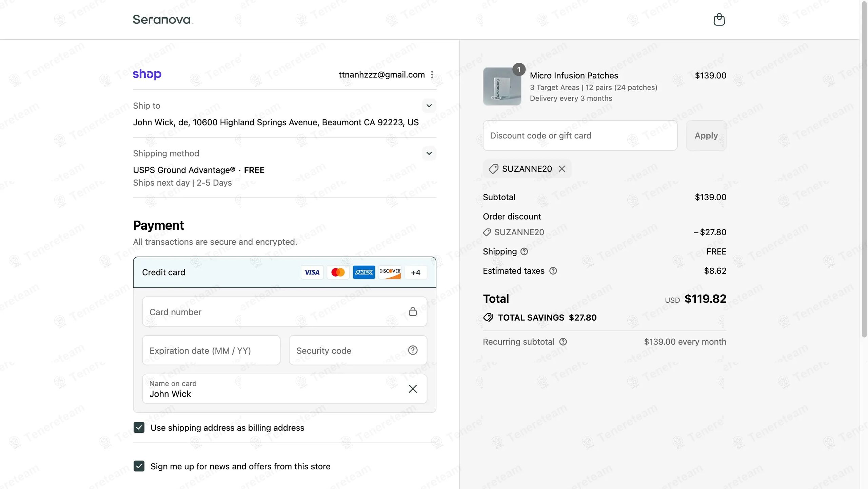Click the Mastercard icon

[338, 272]
